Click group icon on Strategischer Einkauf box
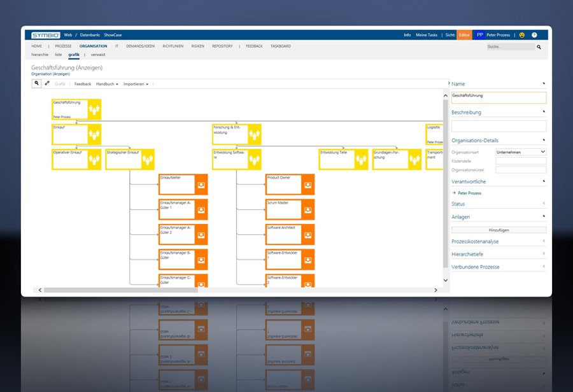Screen dimensions: 573x392 [148, 159]
